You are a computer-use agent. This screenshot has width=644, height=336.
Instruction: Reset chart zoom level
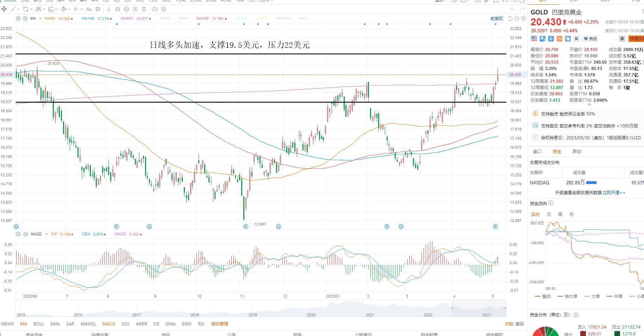(x=510, y=18)
